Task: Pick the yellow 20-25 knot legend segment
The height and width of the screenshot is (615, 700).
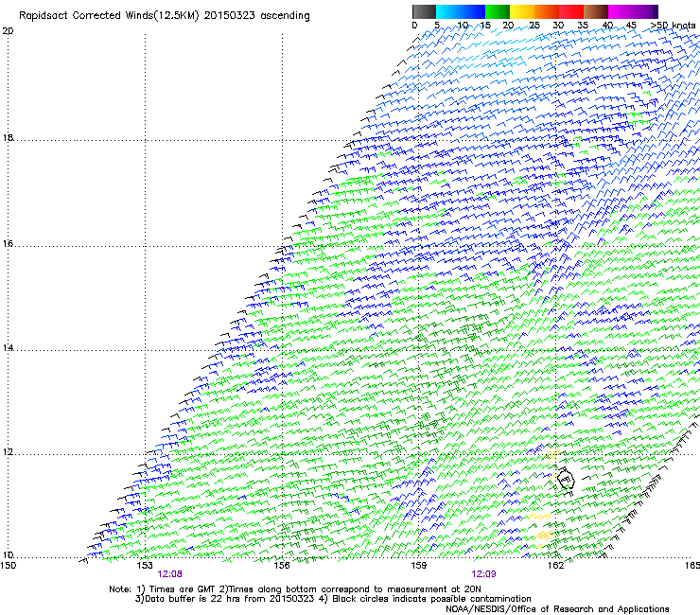Action: point(522,11)
